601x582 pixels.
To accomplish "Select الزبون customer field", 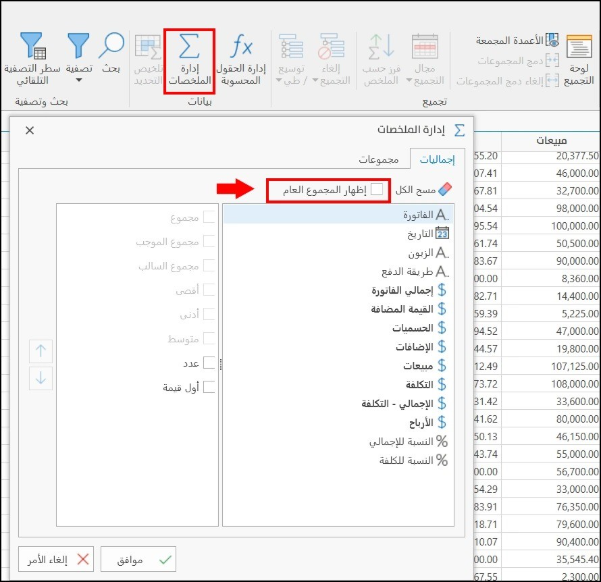I will [338, 253].
